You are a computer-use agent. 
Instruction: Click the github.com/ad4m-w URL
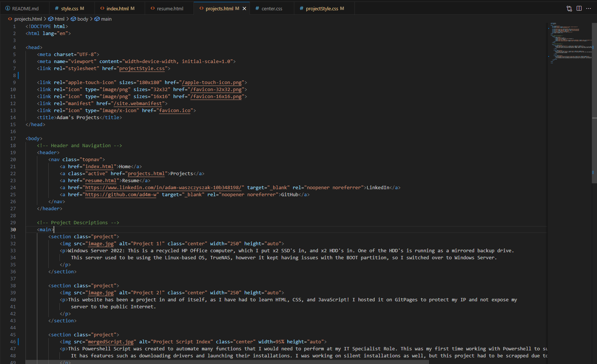(x=121, y=194)
